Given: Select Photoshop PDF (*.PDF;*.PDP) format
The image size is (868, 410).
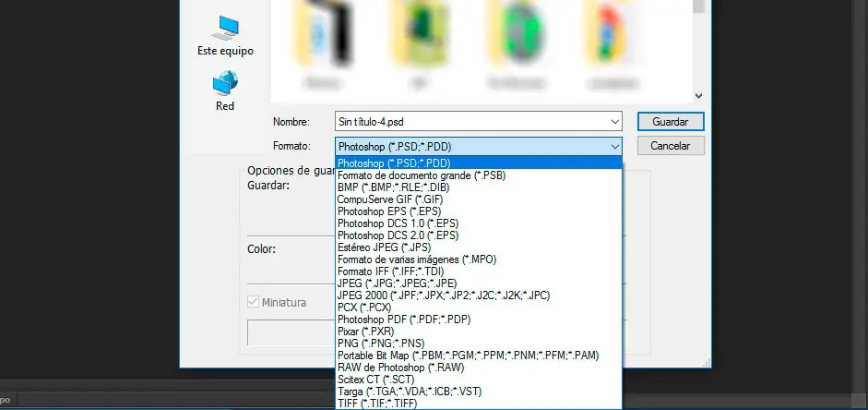Looking at the screenshot, I should coord(479,320).
